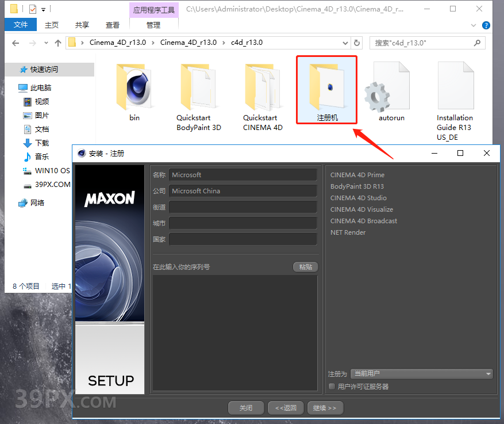504x424 pixels.
Task: Click the refresh button beside address bar
Action: pyautogui.click(x=357, y=43)
